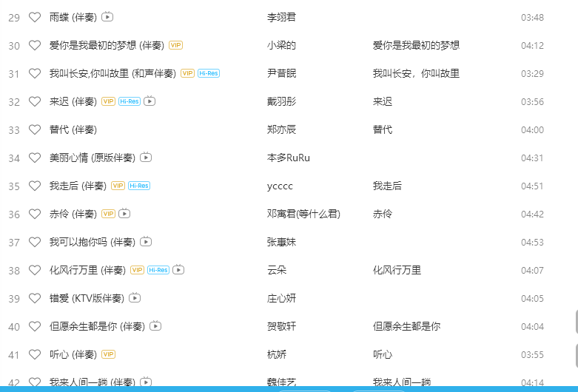Image resolution: width=578 pixels, height=392 pixels.
Task: Click the VIP badge on 爱你是我最初的梦想
Action: 175,45
